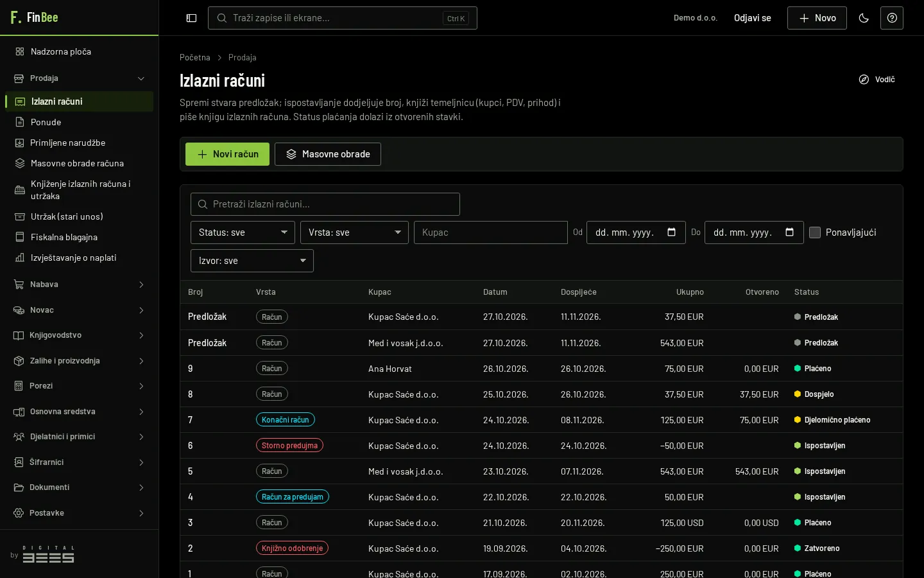This screenshot has width=924, height=578.
Task: Open the Vodič guide
Action: tap(877, 80)
